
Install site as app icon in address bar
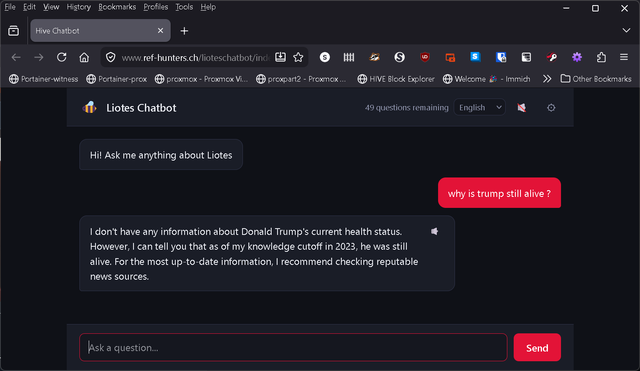pyautogui.click(x=280, y=58)
